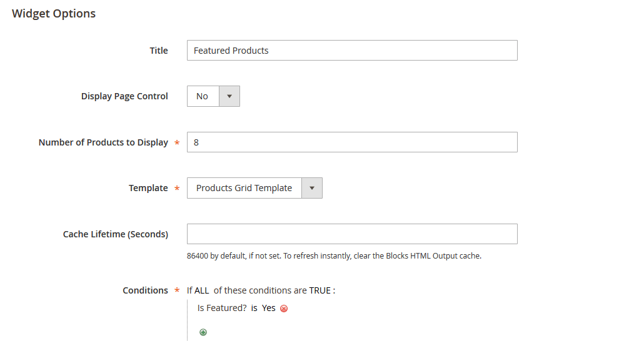Click the Number of Products to Display label
Viewport: 644px width, 351px height.
tap(103, 142)
